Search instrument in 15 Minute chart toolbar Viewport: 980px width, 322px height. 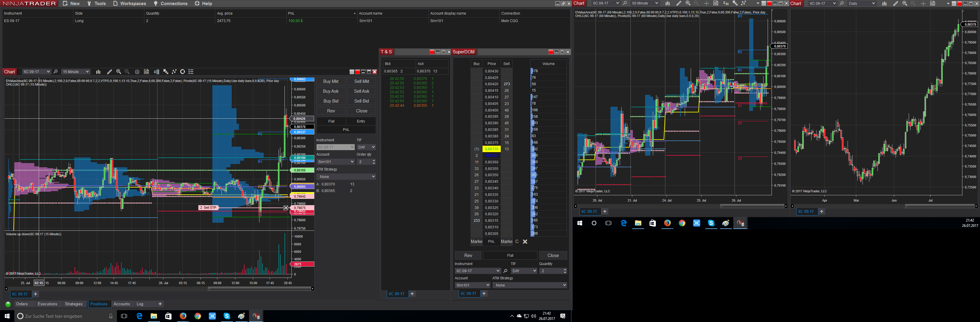point(55,72)
